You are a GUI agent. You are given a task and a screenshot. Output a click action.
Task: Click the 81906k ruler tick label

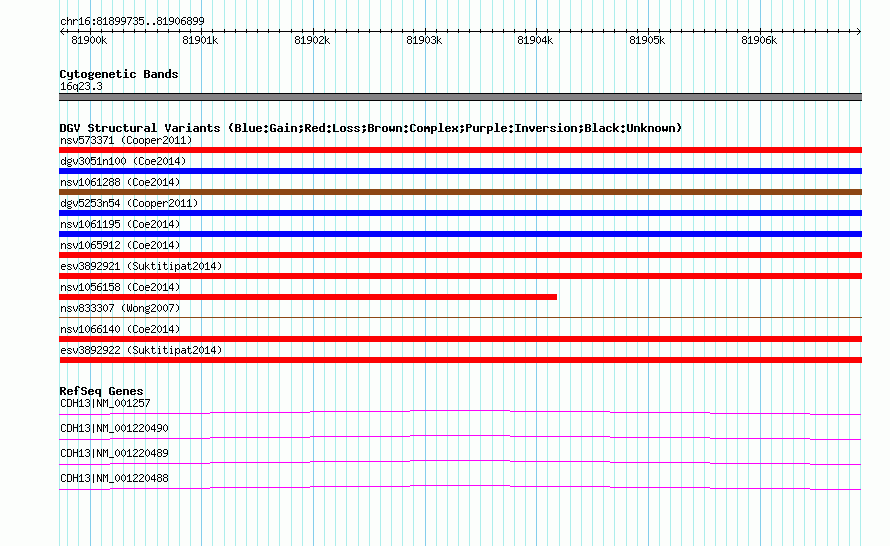759,40
